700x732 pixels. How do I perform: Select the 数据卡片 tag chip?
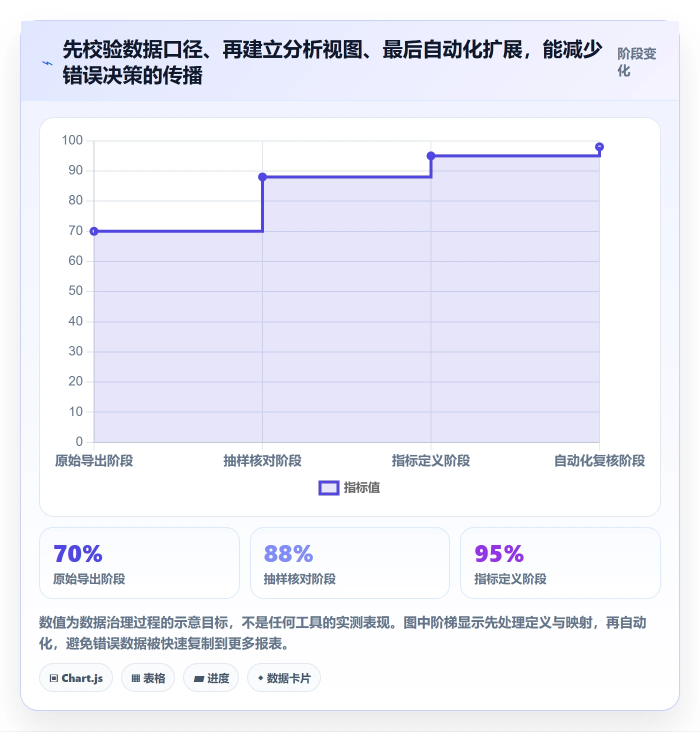pyautogui.click(x=284, y=678)
